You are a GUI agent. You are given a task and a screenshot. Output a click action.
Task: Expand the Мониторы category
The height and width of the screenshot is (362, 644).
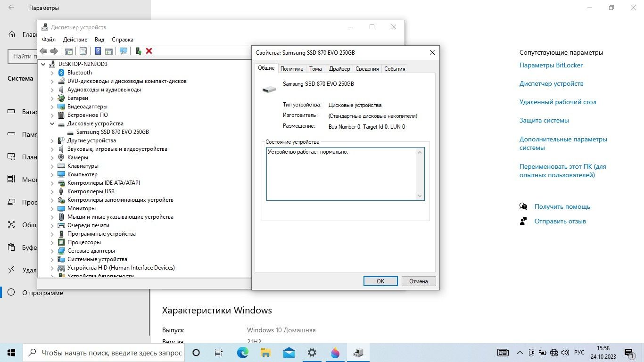pyautogui.click(x=52, y=208)
